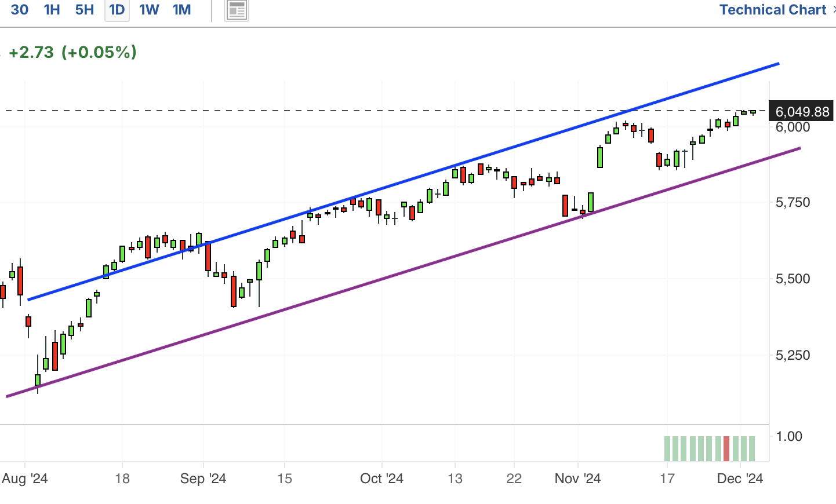The width and height of the screenshot is (836, 504).
Task: Click the 1.00 indicator axis label
Action: 789,436
